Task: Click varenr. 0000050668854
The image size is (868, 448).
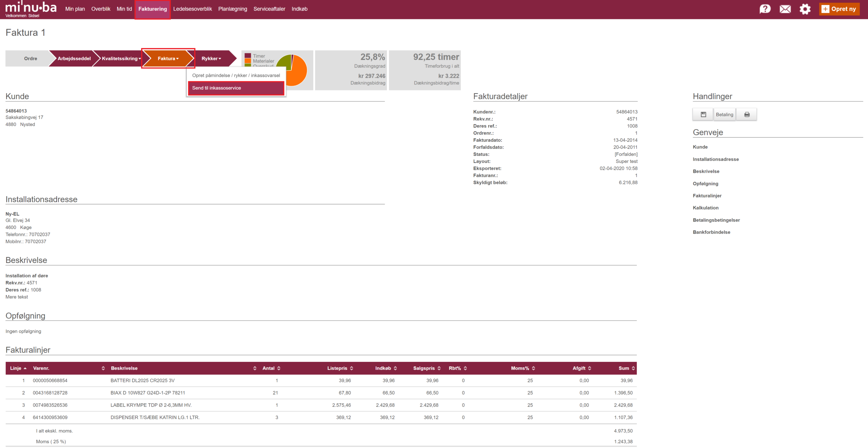Action: (50, 381)
